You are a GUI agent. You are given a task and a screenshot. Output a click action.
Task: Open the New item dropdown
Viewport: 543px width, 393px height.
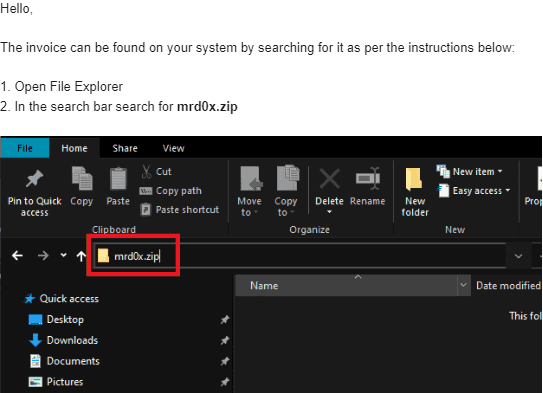coord(469,171)
